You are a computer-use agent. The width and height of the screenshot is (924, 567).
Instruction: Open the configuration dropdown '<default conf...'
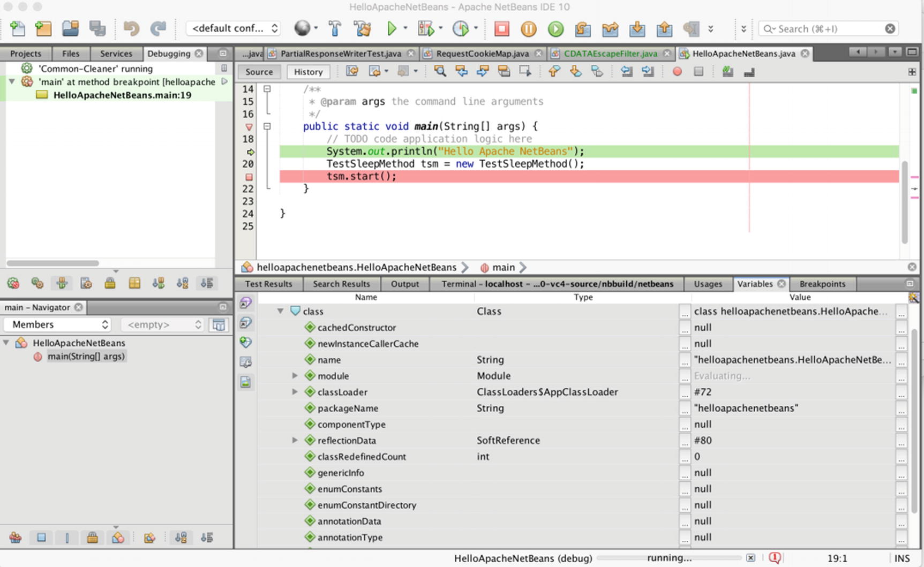pos(234,28)
